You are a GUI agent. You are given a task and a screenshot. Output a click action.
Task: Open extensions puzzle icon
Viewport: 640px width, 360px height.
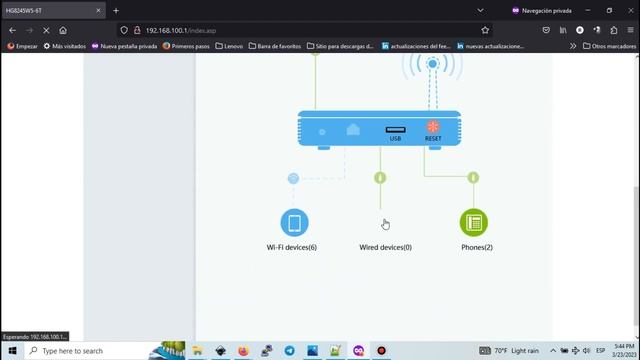pos(614,30)
